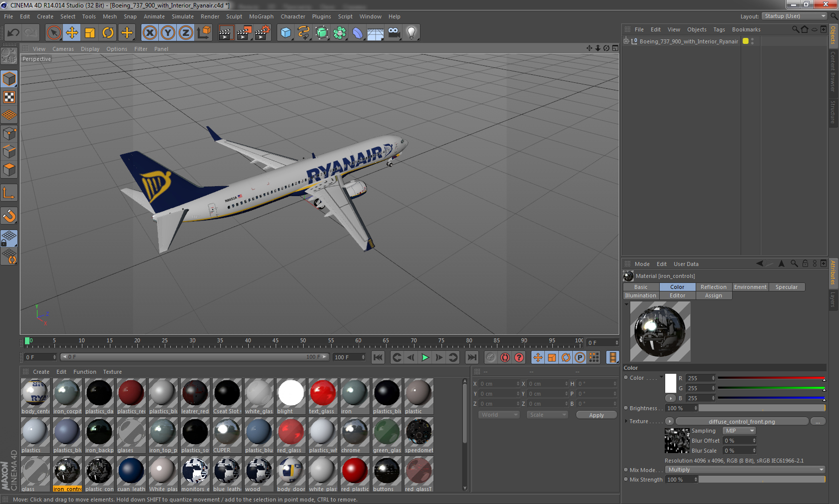Open the World coordinate dropdown
Viewport: 839px width, 504px height.
[x=499, y=415]
